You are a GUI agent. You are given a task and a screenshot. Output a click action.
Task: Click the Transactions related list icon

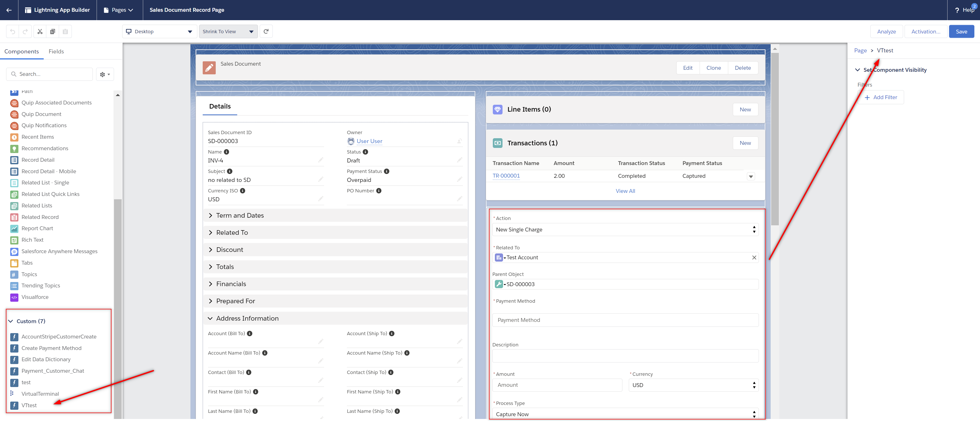(x=497, y=143)
